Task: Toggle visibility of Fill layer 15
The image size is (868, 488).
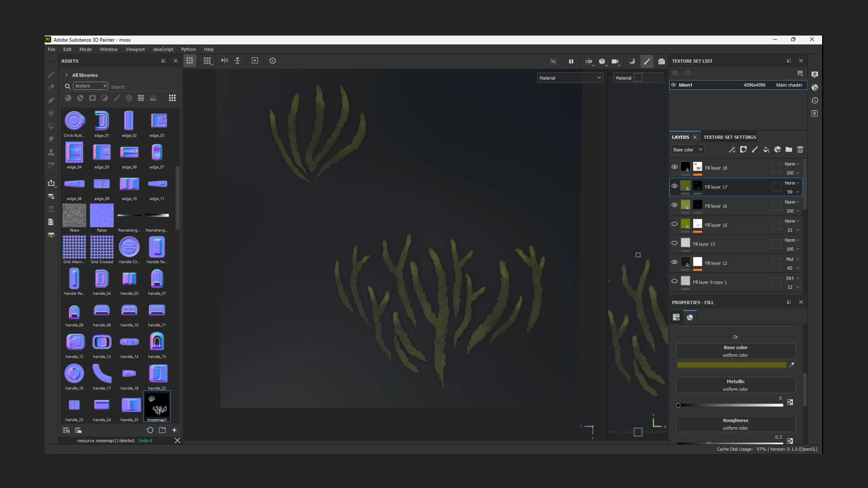Action: pos(674,224)
